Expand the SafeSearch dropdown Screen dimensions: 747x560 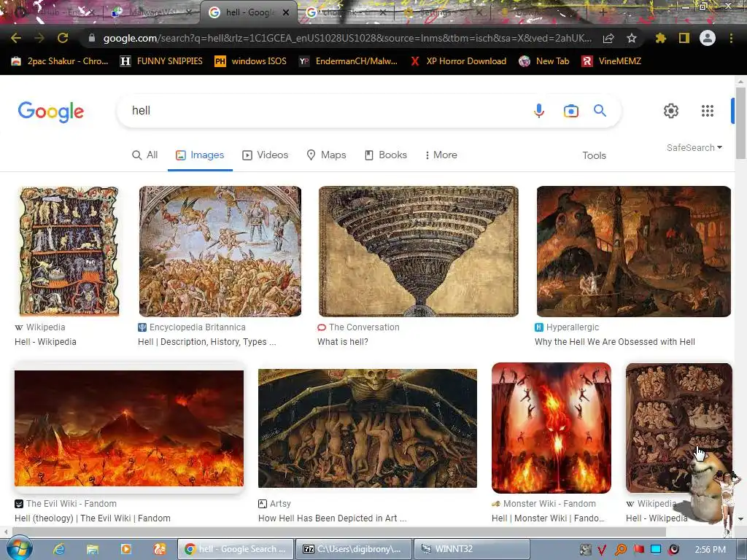tap(694, 147)
